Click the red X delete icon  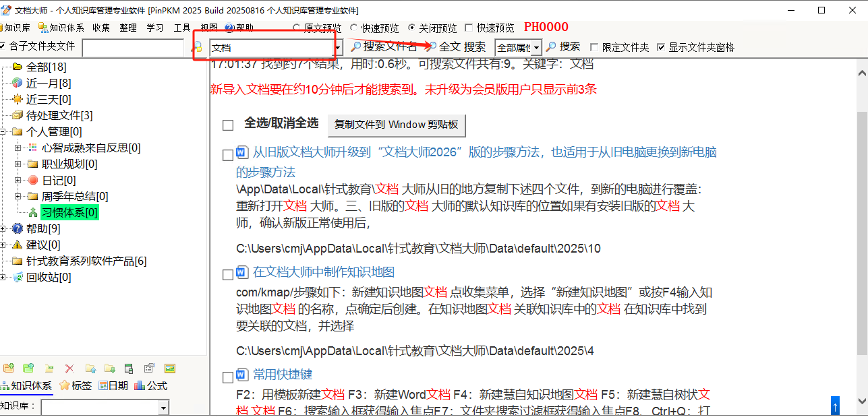[x=69, y=368]
